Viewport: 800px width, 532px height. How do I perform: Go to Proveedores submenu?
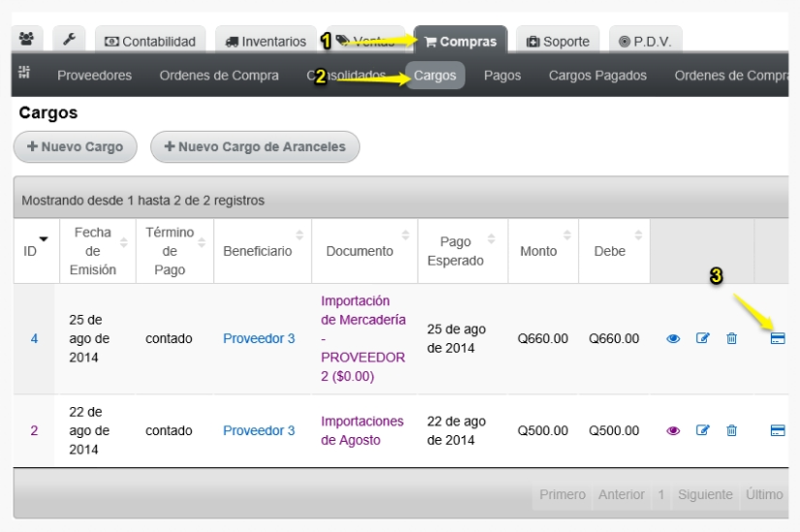94,76
